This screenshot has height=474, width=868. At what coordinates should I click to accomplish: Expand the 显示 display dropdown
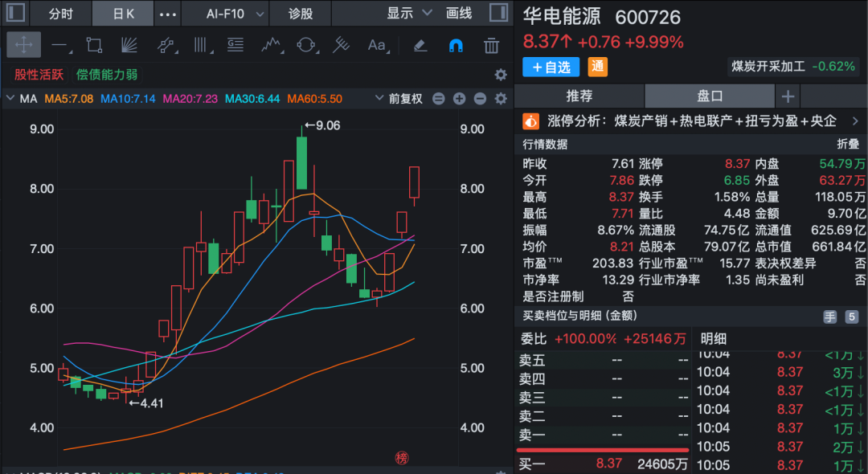409,13
